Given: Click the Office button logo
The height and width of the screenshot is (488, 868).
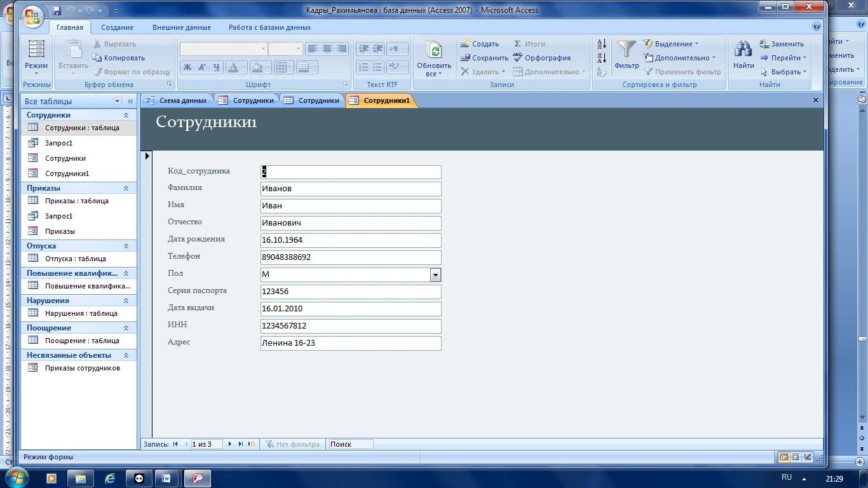Looking at the screenshot, I should click(x=33, y=16).
